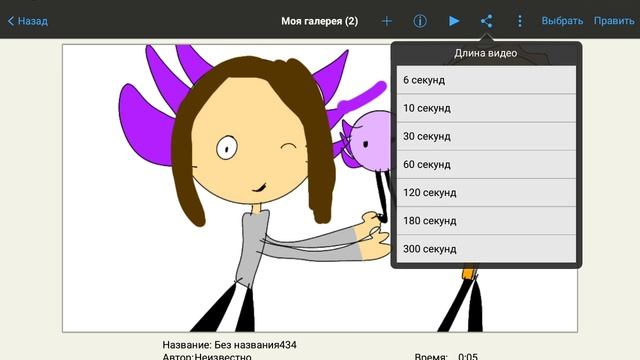Choose 60 секунд video length
The height and width of the screenshot is (360, 640).
[x=486, y=164]
